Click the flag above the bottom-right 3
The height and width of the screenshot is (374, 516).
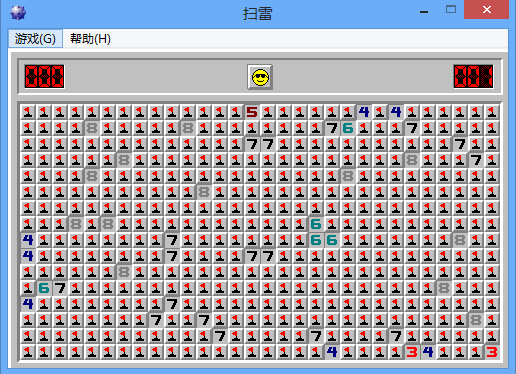coord(492,336)
